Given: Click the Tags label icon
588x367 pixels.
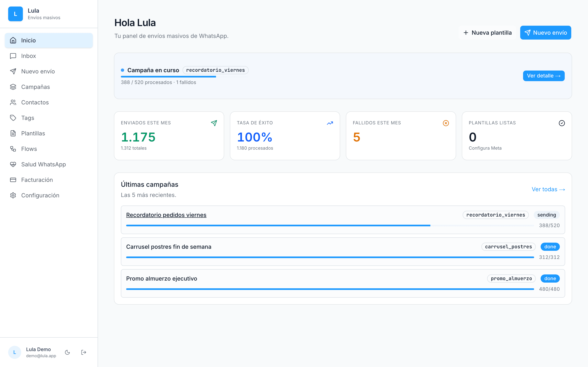Looking at the screenshot, I should coord(13,118).
